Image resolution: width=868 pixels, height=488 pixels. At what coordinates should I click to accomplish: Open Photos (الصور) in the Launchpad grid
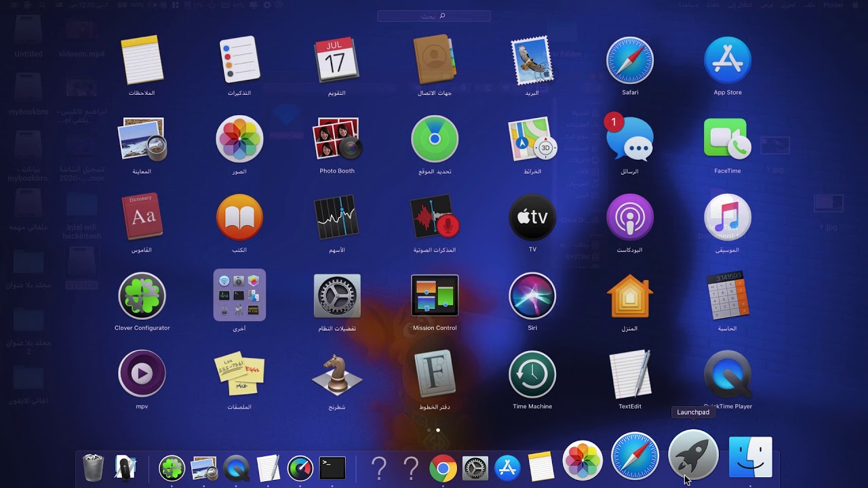[x=239, y=139]
